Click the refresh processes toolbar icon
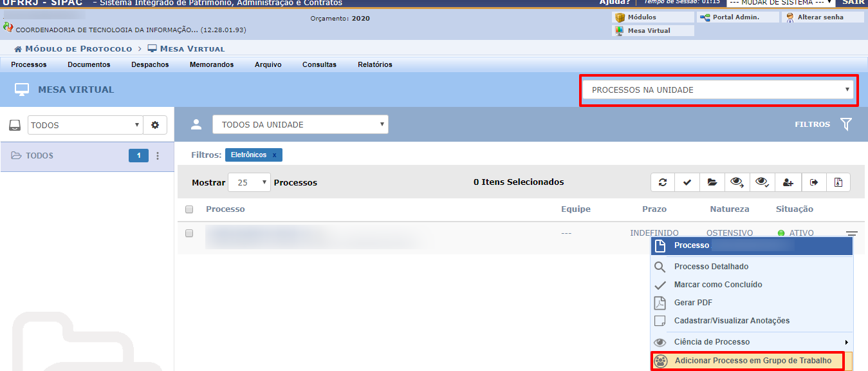Screen dimensions: 868x371 pyautogui.click(x=663, y=183)
